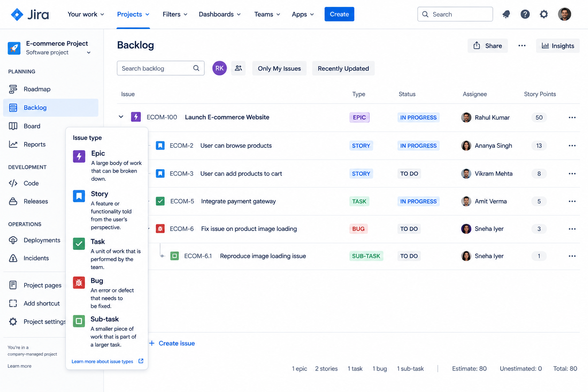Click the Epic lightning icon in Issue type panel
Image resolution: width=588 pixels, height=392 pixels.
(79, 156)
